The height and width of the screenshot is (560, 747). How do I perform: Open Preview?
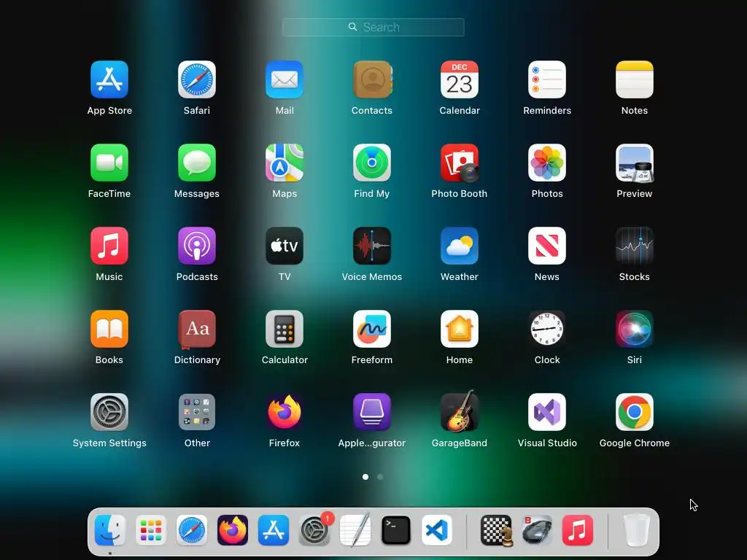[635, 163]
